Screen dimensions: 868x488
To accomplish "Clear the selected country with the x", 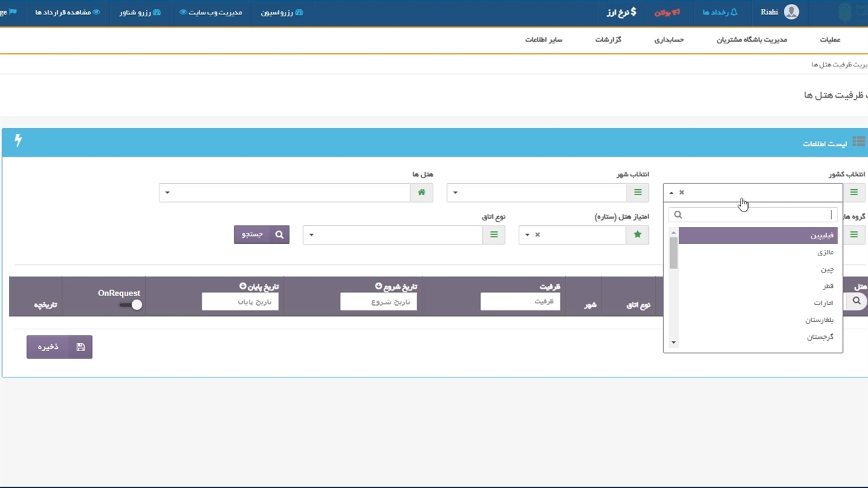I will [682, 192].
